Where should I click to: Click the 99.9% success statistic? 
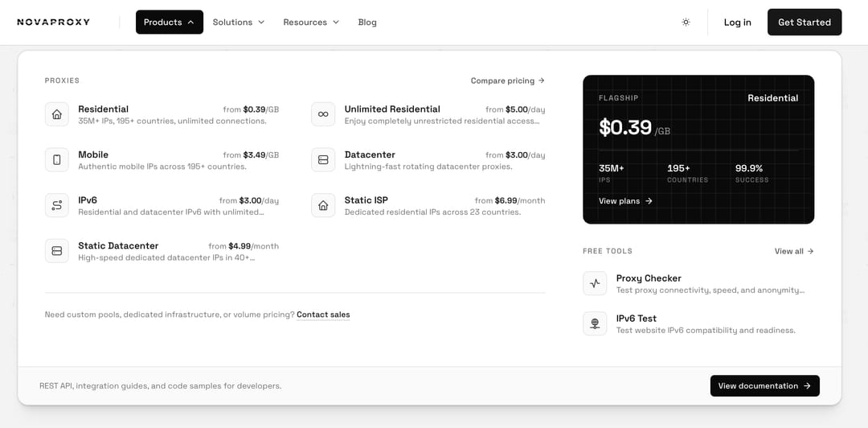click(751, 173)
